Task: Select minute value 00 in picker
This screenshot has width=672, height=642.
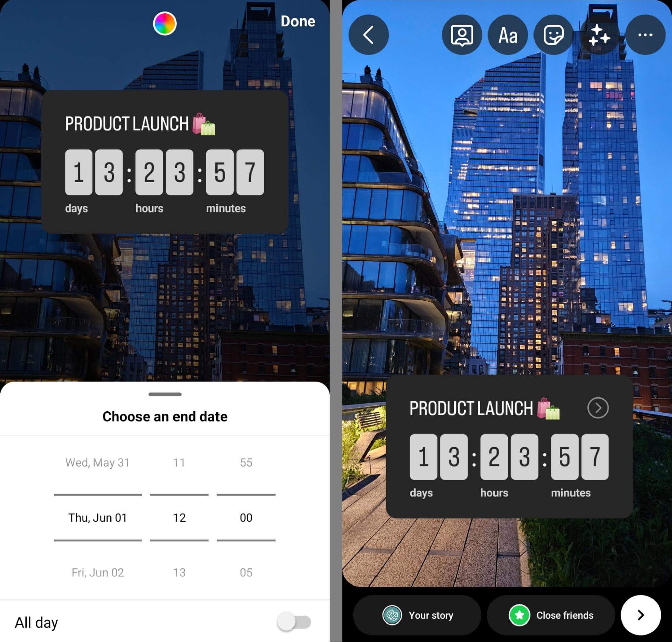Action: point(246,517)
